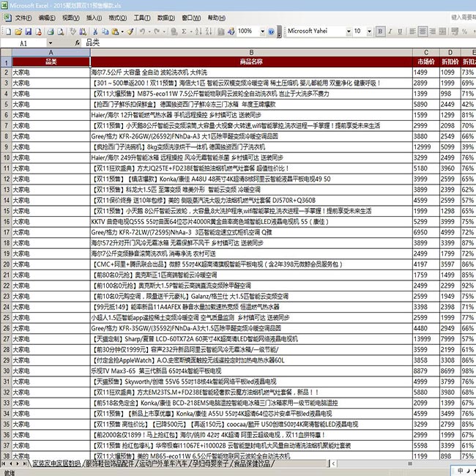Toggle Italic formatting button

pos(391,31)
